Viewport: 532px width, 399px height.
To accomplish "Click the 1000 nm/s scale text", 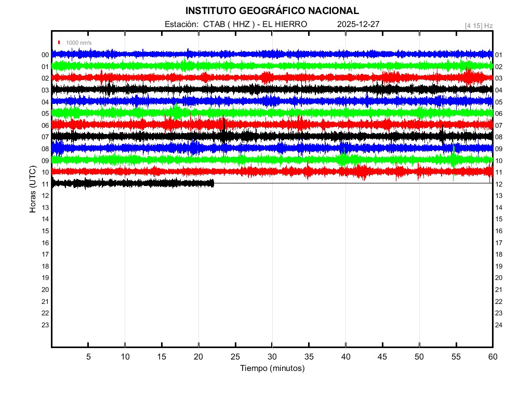I will [x=78, y=43].
